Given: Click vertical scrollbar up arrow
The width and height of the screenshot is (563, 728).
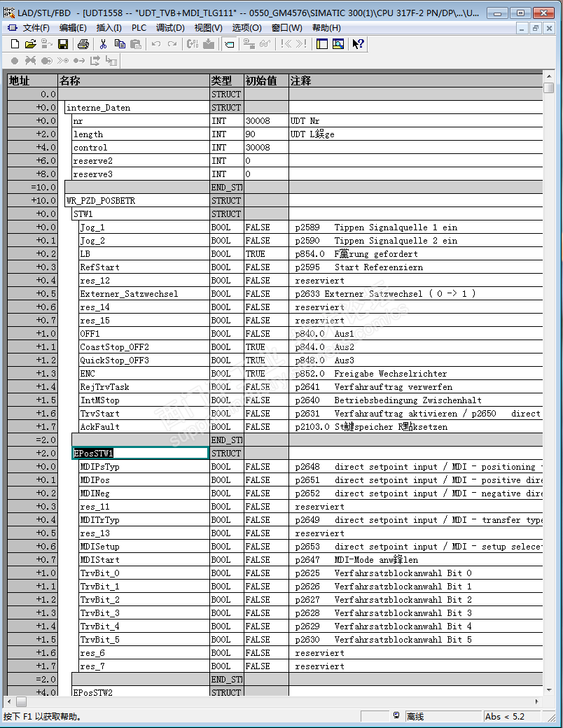Looking at the screenshot, I should tap(548, 76).
